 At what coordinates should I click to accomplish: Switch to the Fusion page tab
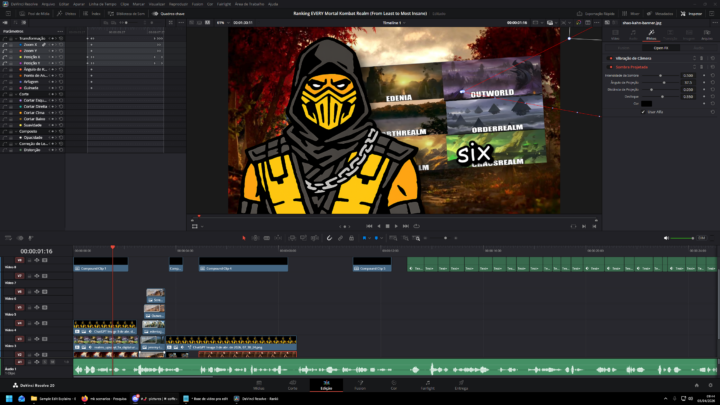tap(360, 385)
